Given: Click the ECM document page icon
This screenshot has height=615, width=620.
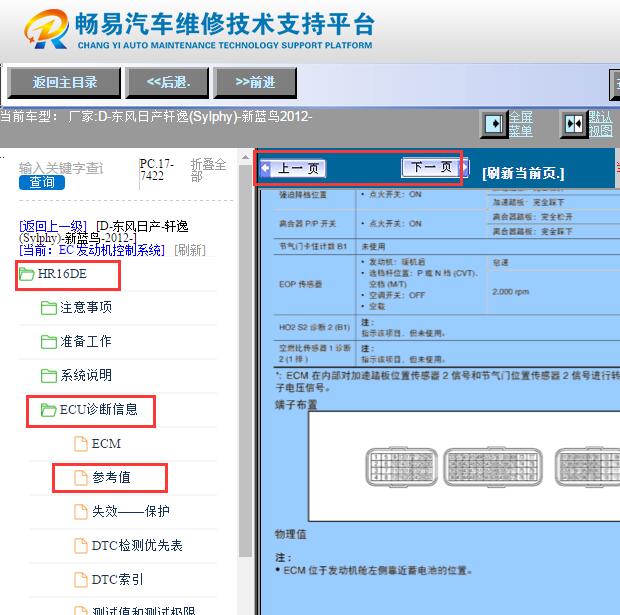Looking at the screenshot, I should [81, 444].
